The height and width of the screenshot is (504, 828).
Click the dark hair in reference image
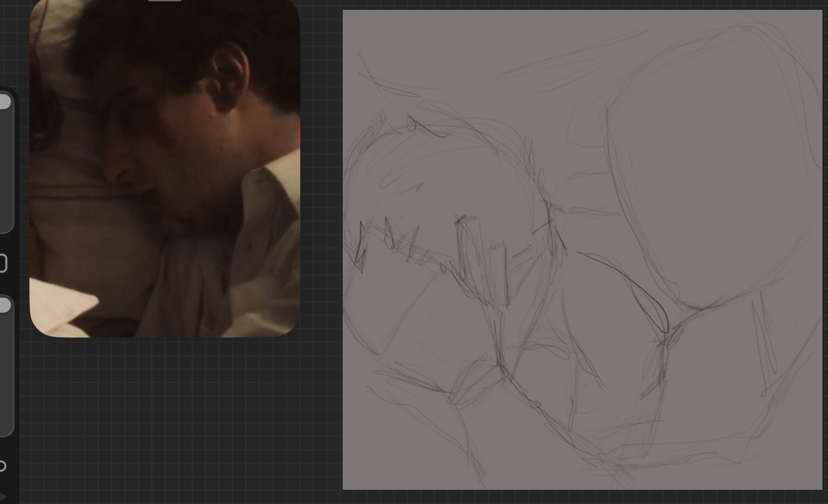click(168, 38)
